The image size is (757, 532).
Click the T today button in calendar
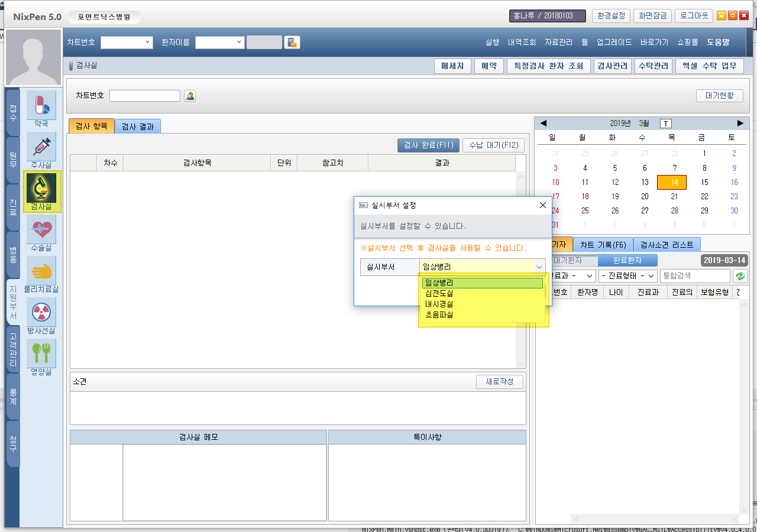(x=666, y=124)
